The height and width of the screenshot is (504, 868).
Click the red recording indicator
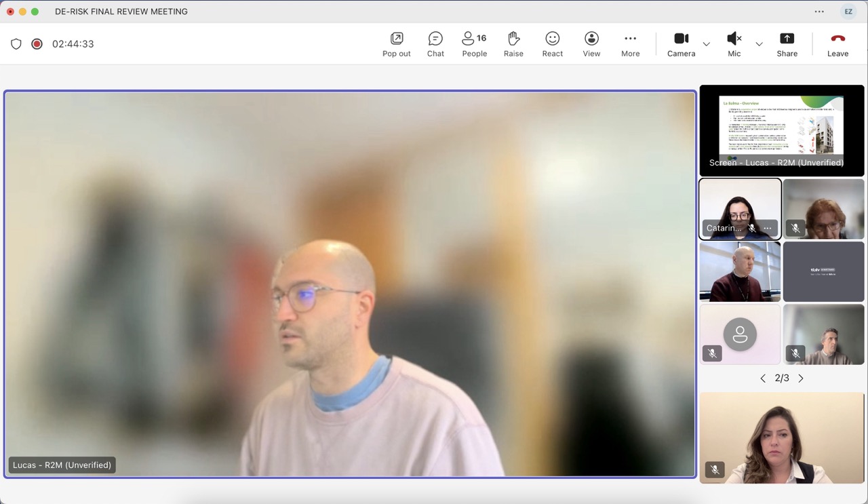tap(37, 44)
